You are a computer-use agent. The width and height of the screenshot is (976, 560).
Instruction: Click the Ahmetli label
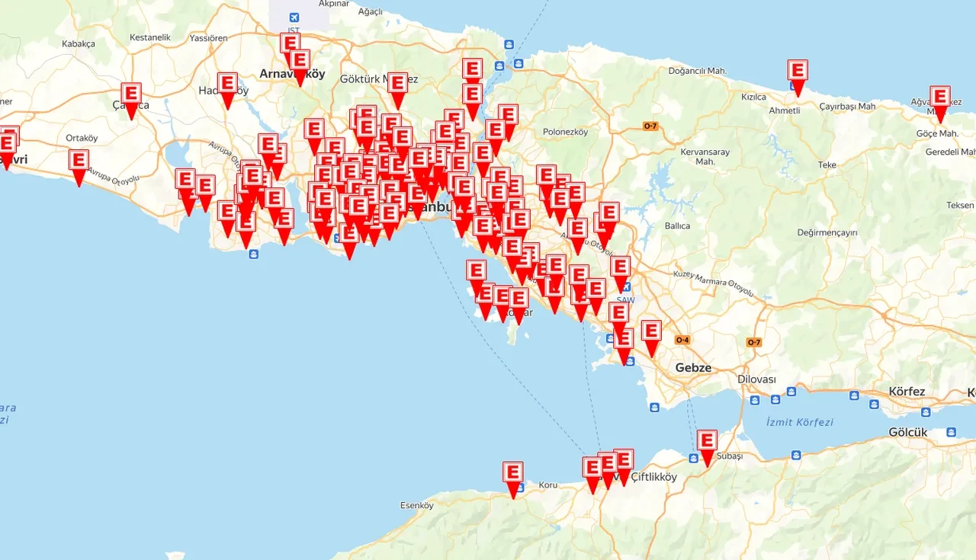coord(785,110)
